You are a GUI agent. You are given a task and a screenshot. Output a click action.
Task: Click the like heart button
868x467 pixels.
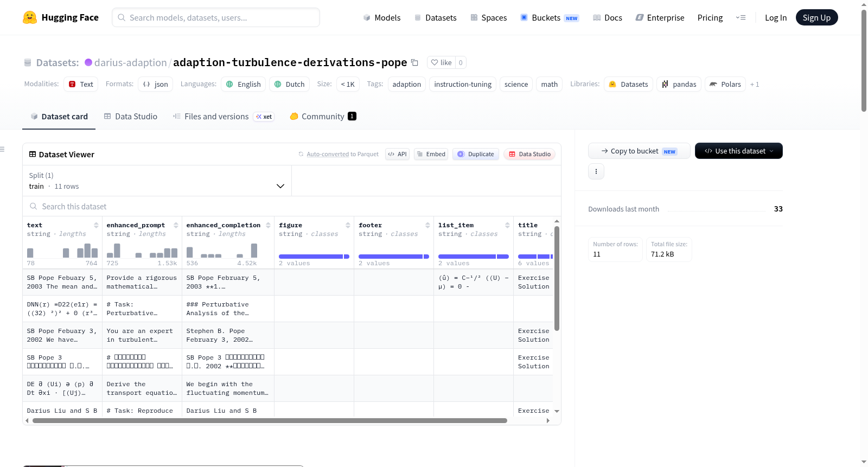(441, 62)
